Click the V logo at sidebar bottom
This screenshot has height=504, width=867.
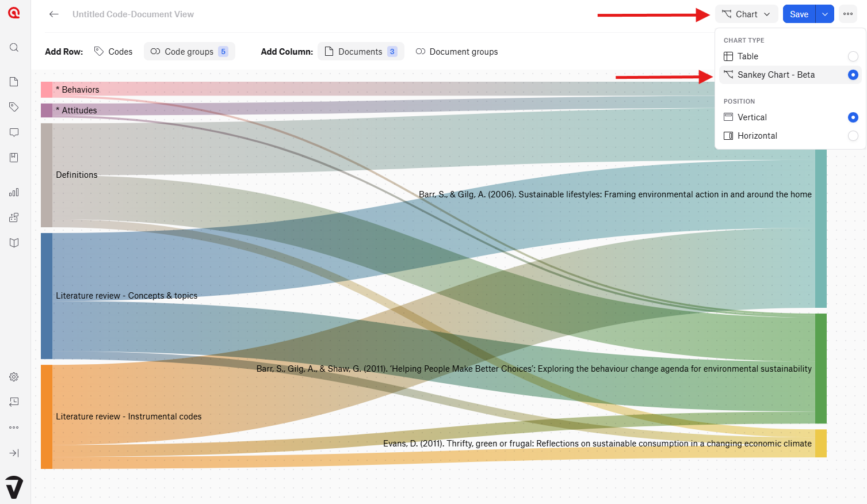[x=14, y=487]
